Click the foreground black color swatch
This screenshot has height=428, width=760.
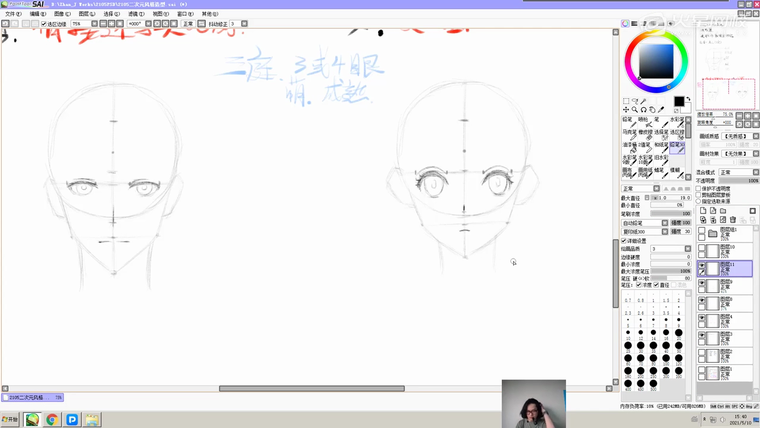(679, 102)
